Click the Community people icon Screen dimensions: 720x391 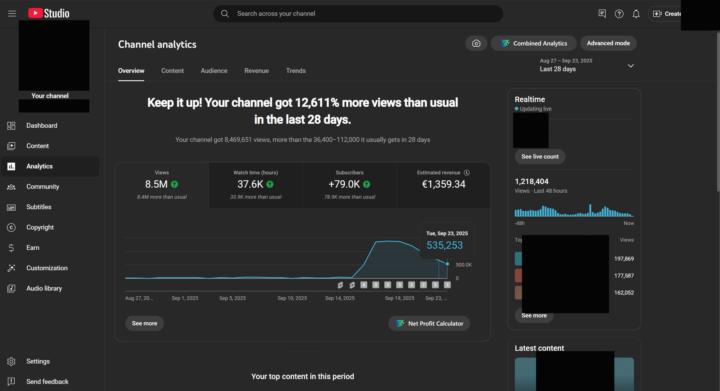tap(11, 187)
